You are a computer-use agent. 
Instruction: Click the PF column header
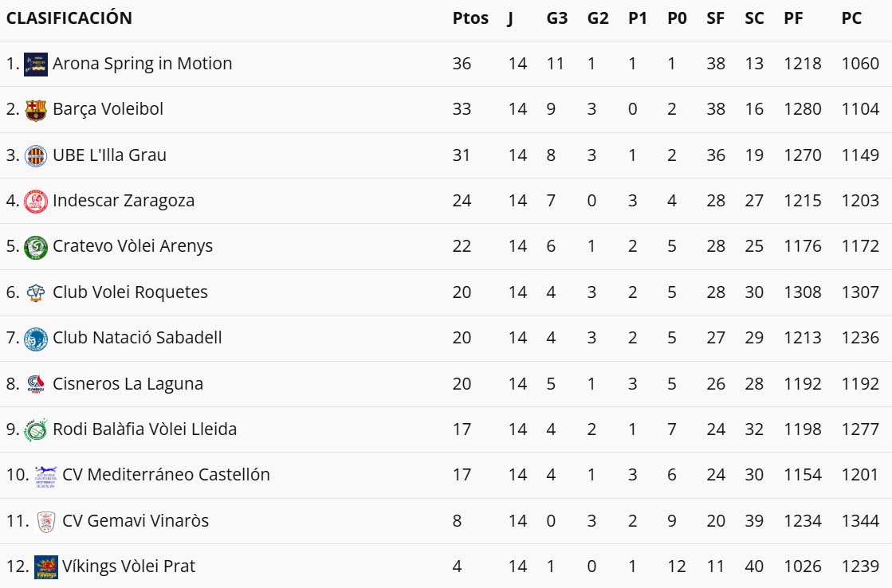point(793,18)
